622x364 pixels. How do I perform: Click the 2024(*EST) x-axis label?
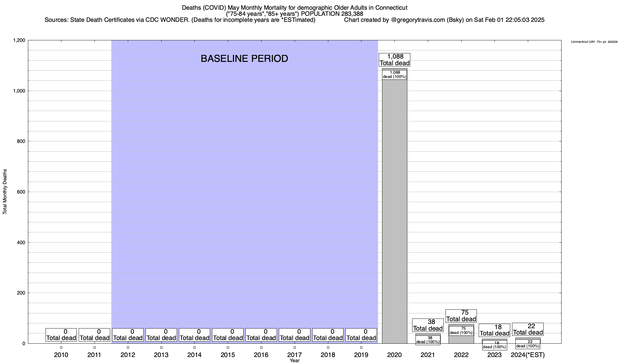click(x=528, y=355)
